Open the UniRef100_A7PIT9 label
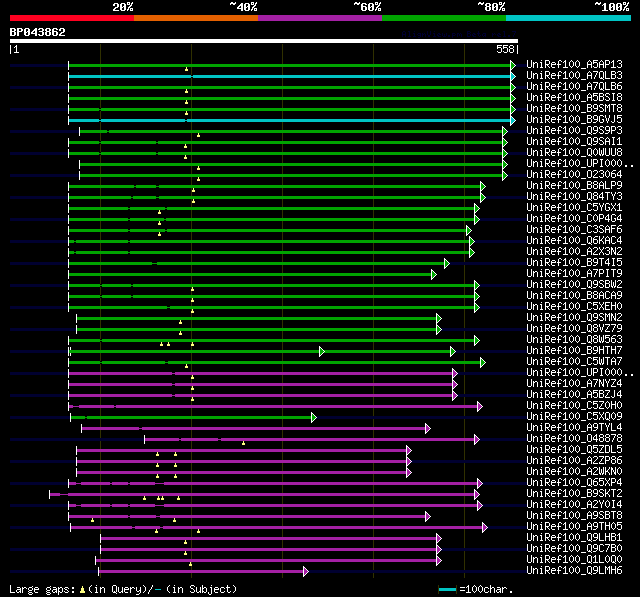The width and height of the screenshot is (640, 597). pos(574,274)
